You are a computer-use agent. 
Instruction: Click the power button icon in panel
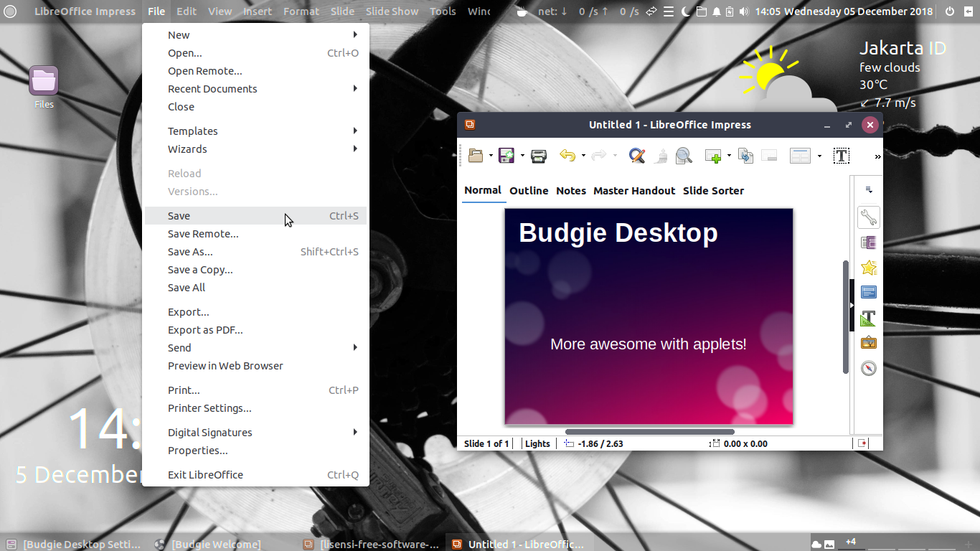pyautogui.click(x=950, y=11)
